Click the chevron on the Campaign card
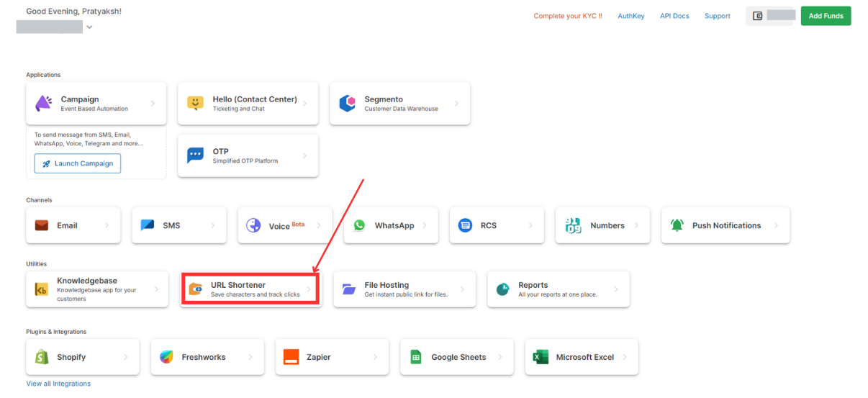 pyautogui.click(x=153, y=104)
